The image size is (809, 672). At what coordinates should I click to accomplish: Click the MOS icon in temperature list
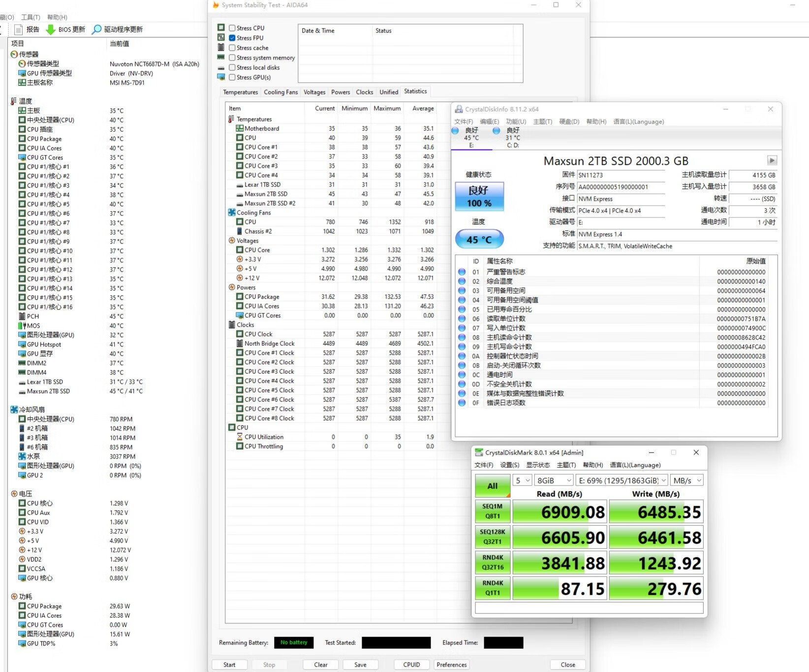pyautogui.click(x=22, y=325)
